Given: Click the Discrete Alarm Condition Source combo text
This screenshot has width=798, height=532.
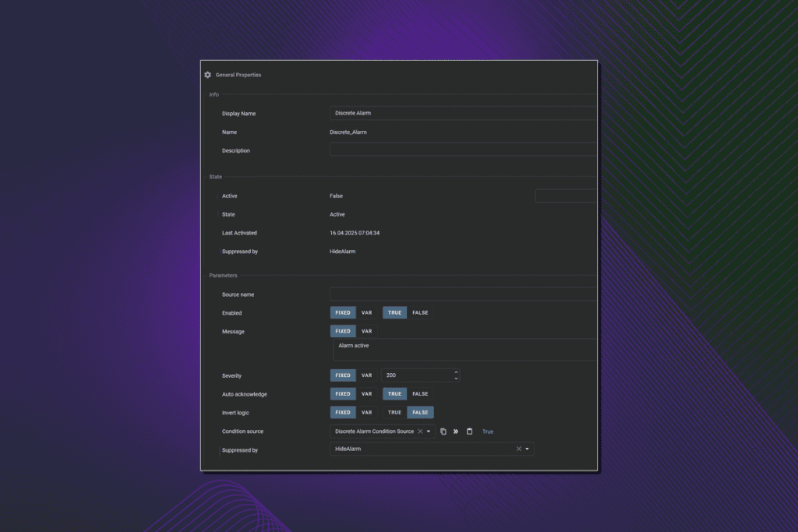Looking at the screenshot, I should click(374, 432).
